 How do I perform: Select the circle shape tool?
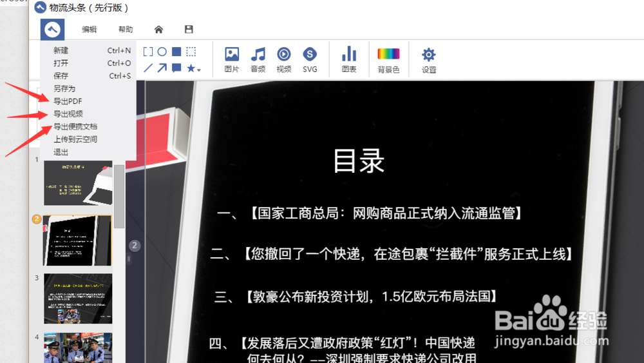162,52
